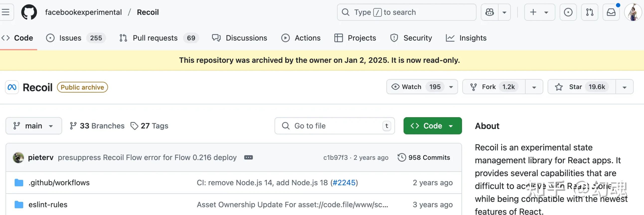This screenshot has width=644, height=215.
Task: Open the .github/workflows folder
Action: point(59,183)
